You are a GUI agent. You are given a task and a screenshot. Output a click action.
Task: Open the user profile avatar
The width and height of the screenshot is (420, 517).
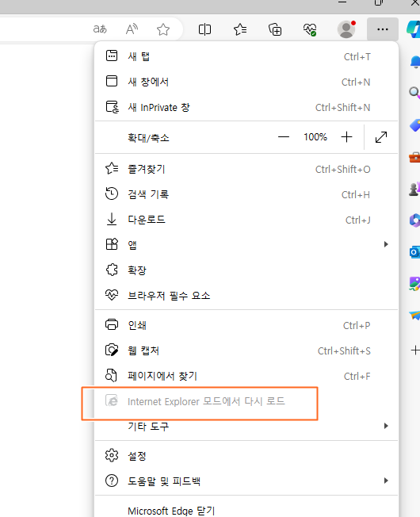[346, 29]
